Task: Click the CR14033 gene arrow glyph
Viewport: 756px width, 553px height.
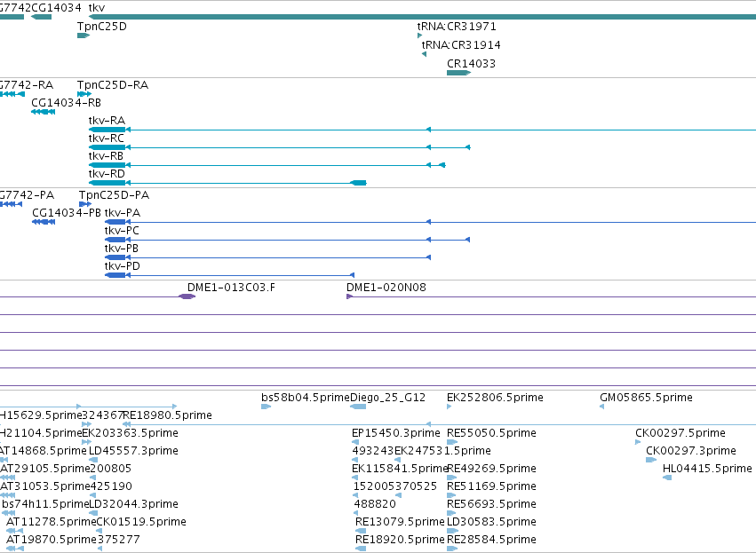Action: 458,73
